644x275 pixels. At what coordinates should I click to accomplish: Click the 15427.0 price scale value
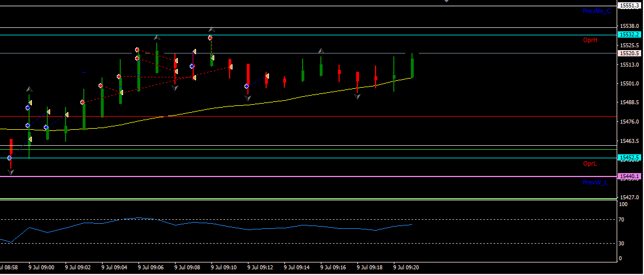click(630, 197)
